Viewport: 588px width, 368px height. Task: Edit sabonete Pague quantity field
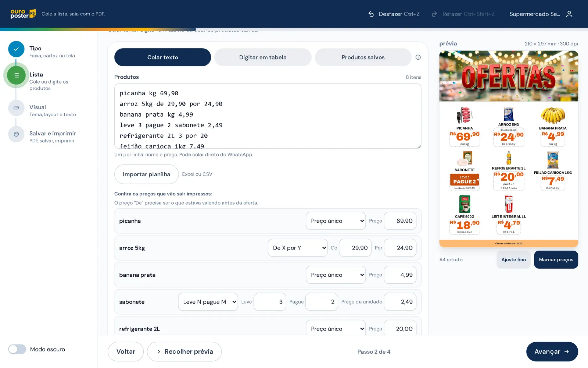(x=322, y=302)
